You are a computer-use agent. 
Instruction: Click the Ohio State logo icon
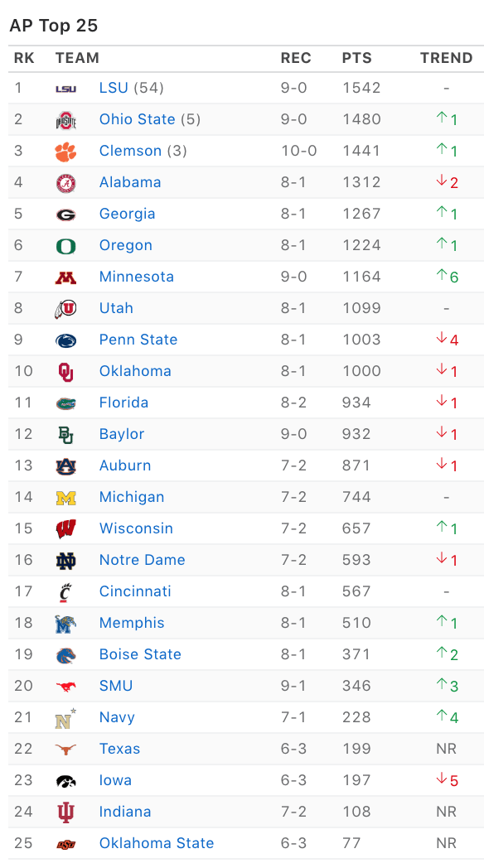pyautogui.click(x=66, y=119)
